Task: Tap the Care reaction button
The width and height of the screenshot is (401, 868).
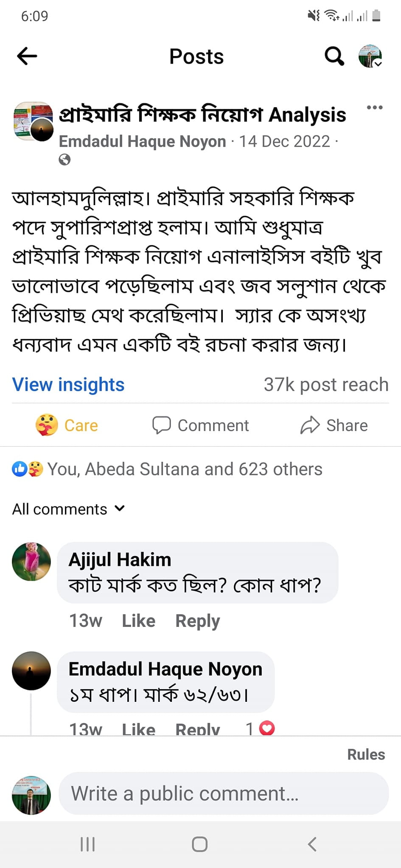Action: (67, 425)
